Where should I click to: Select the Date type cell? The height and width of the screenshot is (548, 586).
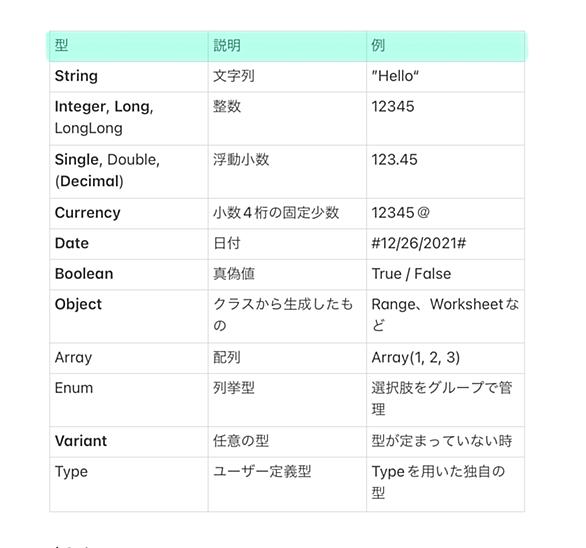pos(129,244)
